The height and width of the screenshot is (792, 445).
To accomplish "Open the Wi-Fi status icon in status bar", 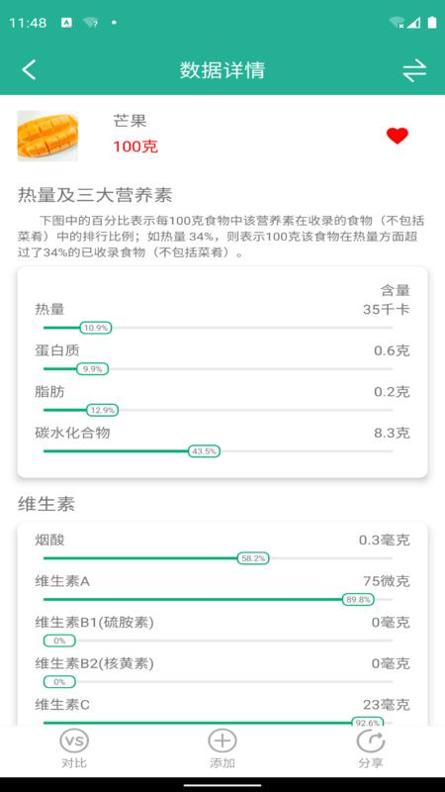I will pos(398,23).
